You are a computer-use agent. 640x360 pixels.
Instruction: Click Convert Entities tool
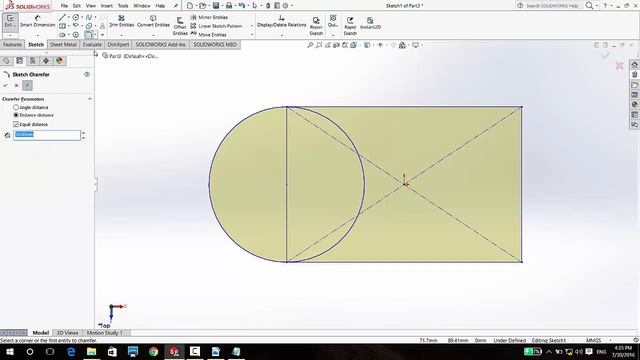[x=153, y=21]
